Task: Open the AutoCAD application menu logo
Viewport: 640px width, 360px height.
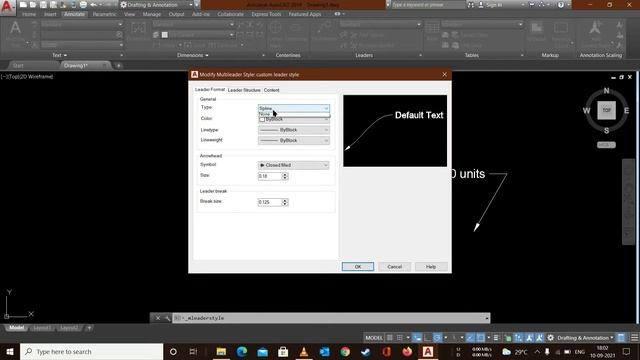Action: [7, 7]
